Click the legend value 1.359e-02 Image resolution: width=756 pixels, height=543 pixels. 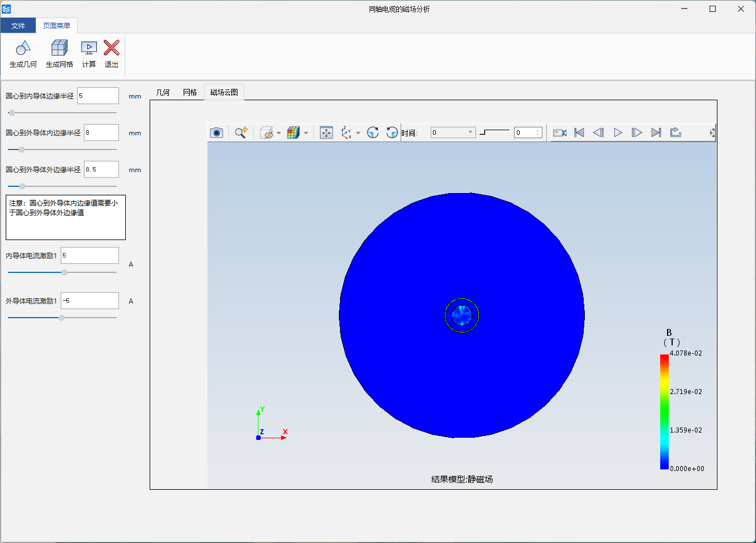pyautogui.click(x=686, y=430)
